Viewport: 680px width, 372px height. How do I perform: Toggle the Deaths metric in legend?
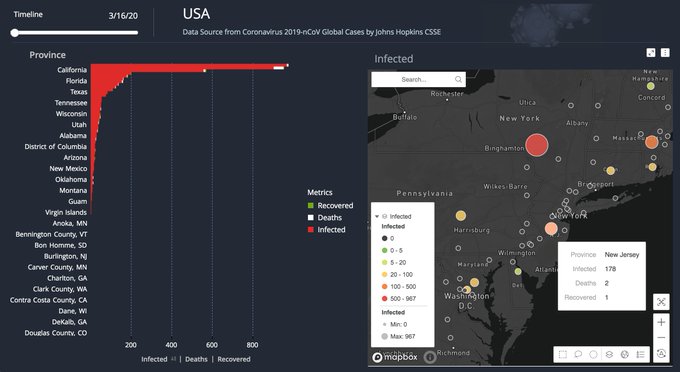tap(325, 218)
